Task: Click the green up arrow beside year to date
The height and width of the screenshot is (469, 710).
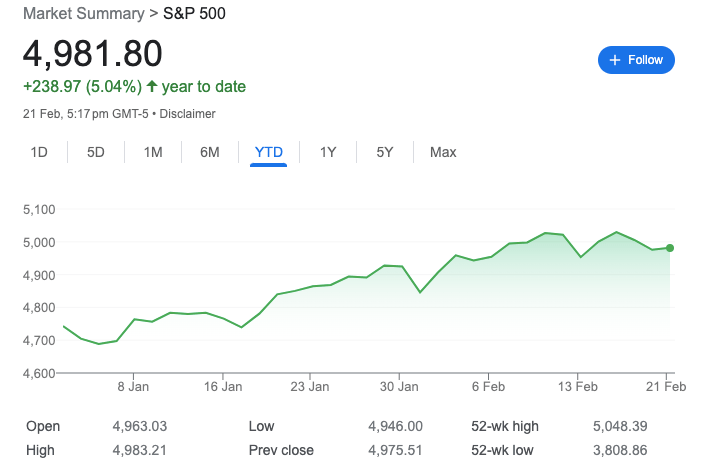Action: coord(152,86)
